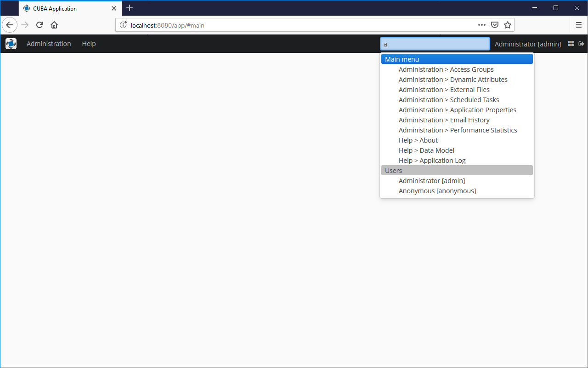Click the search field containing "a"
Viewport: 588px width, 368px height.
(x=435, y=44)
